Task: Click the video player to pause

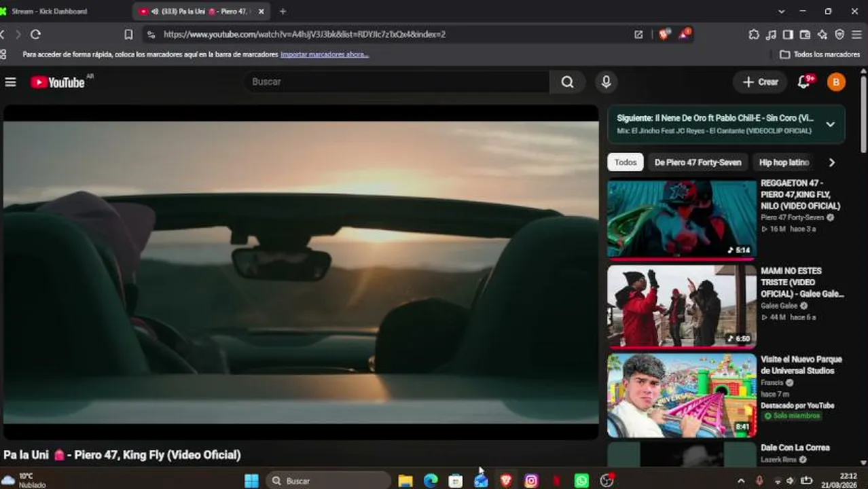Action: (301, 272)
